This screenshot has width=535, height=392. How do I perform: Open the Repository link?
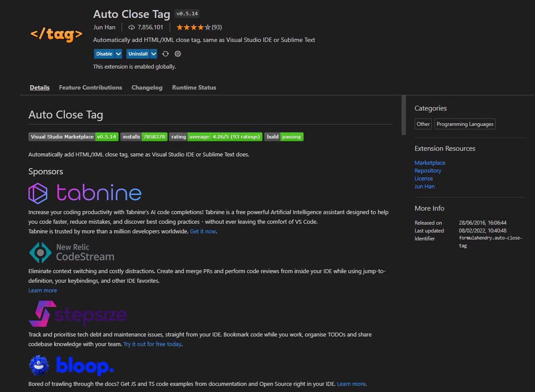point(428,170)
